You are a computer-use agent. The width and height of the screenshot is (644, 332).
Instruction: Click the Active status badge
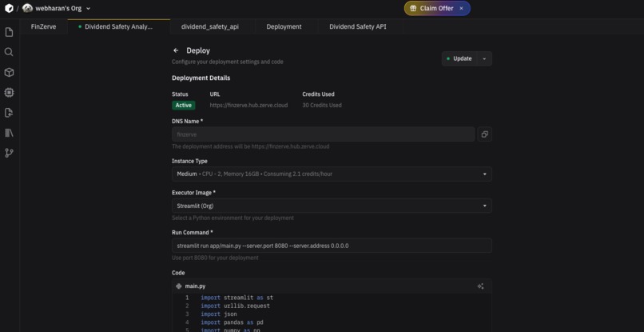point(184,106)
